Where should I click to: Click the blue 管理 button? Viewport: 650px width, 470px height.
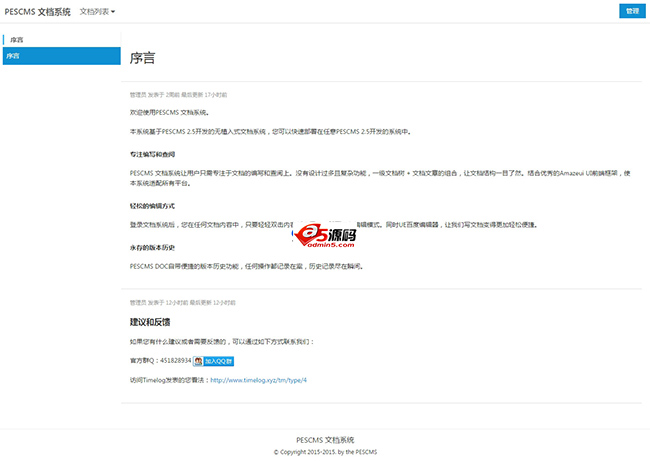point(632,11)
